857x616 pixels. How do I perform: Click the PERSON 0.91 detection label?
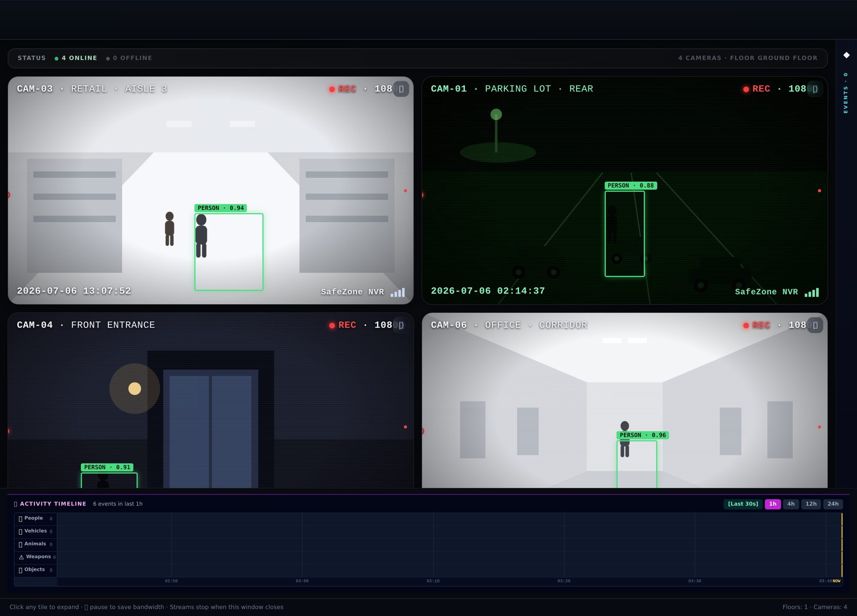coord(107,467)
